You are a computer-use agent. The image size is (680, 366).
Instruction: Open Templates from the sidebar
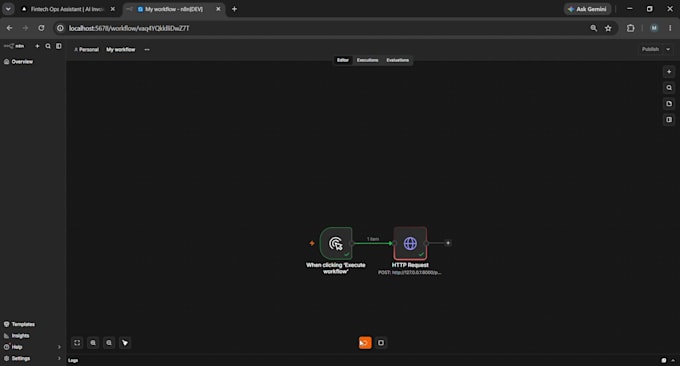pyautogui.click(x=20, y=324)
